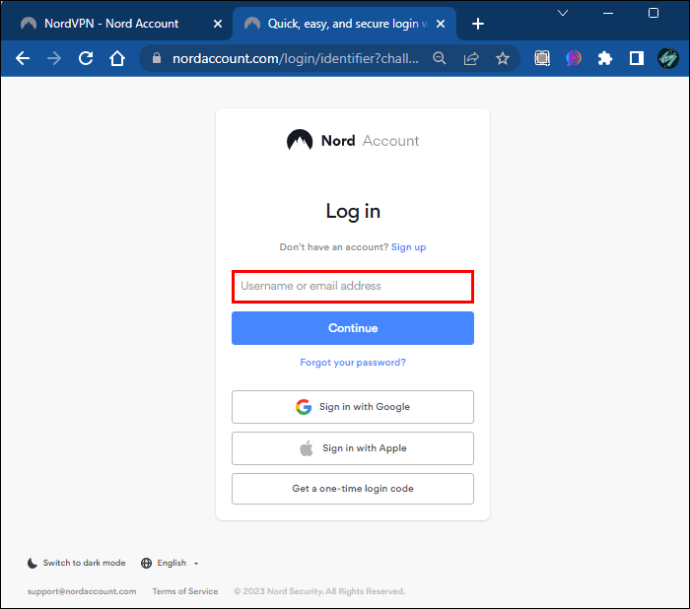Minimize the browser window

[x=608, y=13]
